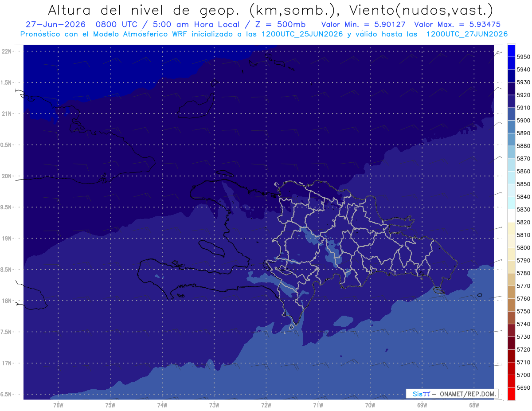The image size is (532, 411).
Task: Click the colorbar label '5860'
Action: 524,171
